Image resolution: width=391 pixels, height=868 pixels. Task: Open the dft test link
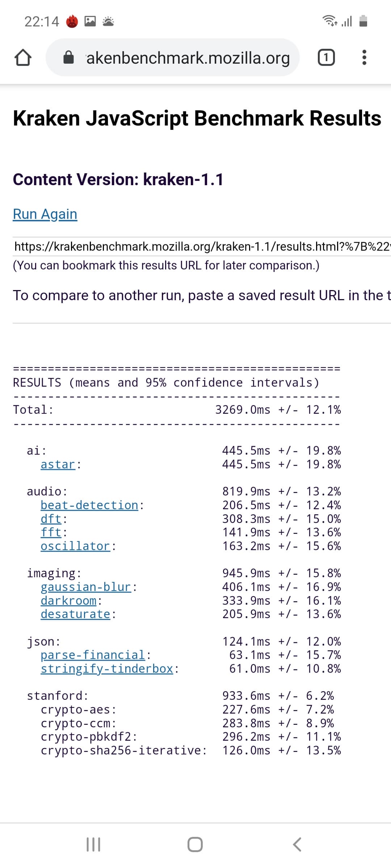click(51, 519)
